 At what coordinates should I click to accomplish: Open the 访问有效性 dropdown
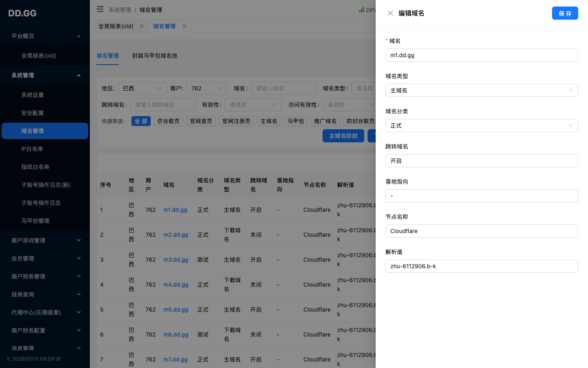pyautogui.click(x=349, y=105)
